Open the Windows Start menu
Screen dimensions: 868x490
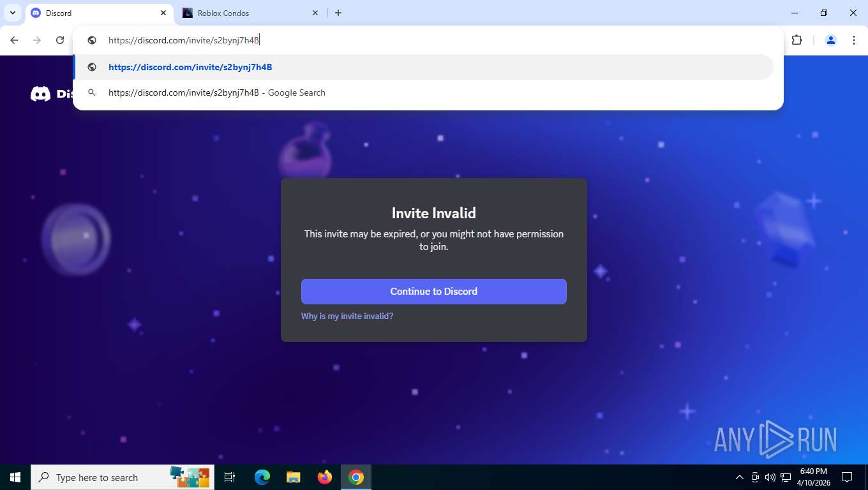coord(15,477)
